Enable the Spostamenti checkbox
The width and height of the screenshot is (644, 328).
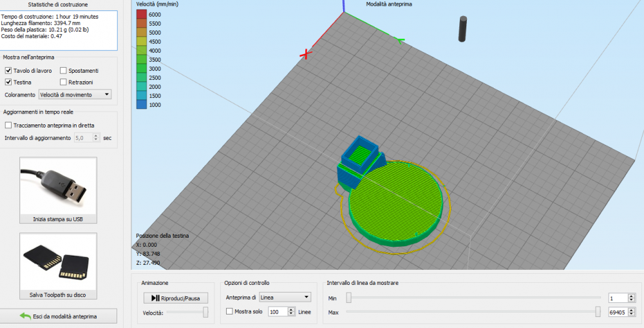63,70
